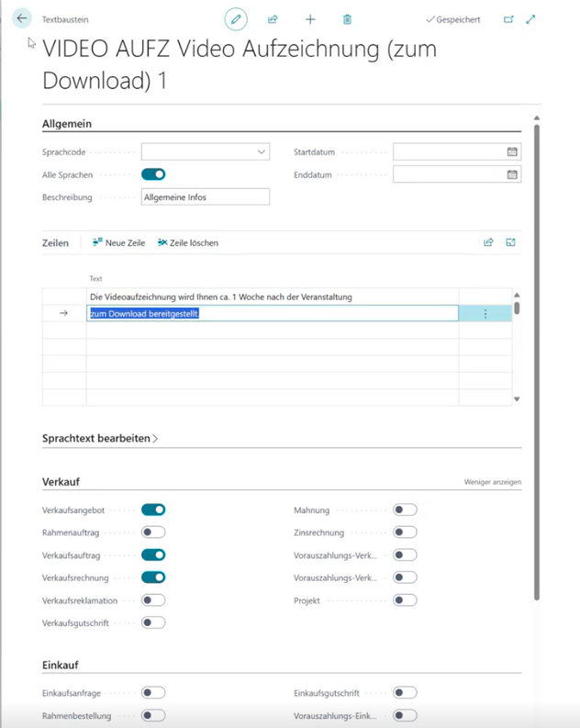580x728 pixels.
Task: Disable the Verkaufsangebot toggle
Action: coord(153,510)
